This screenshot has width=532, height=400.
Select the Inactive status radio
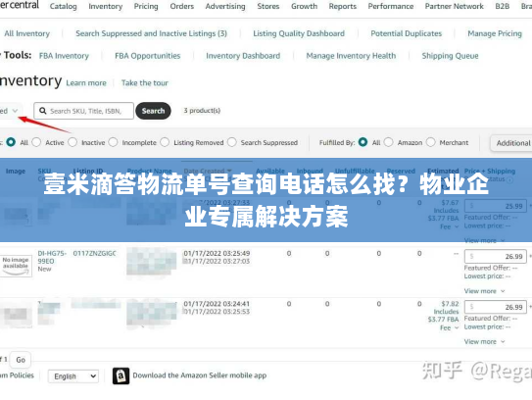pyautogui.click(x=73, y=142)
